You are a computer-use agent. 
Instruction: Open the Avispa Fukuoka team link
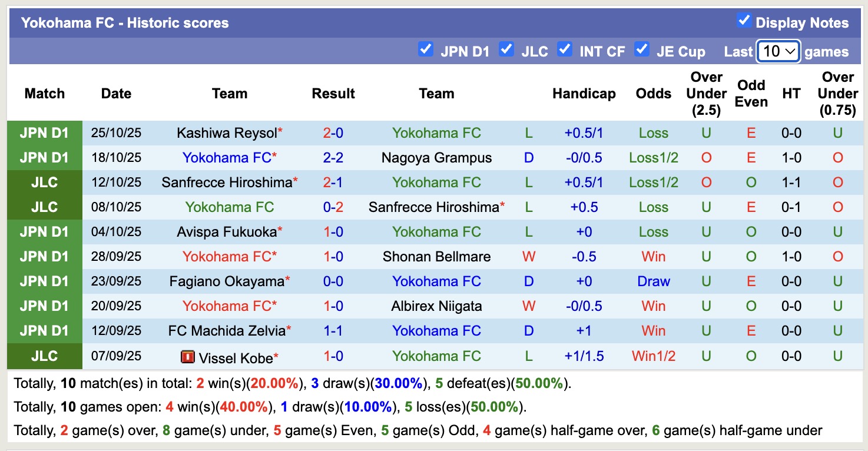coord(226,231)
